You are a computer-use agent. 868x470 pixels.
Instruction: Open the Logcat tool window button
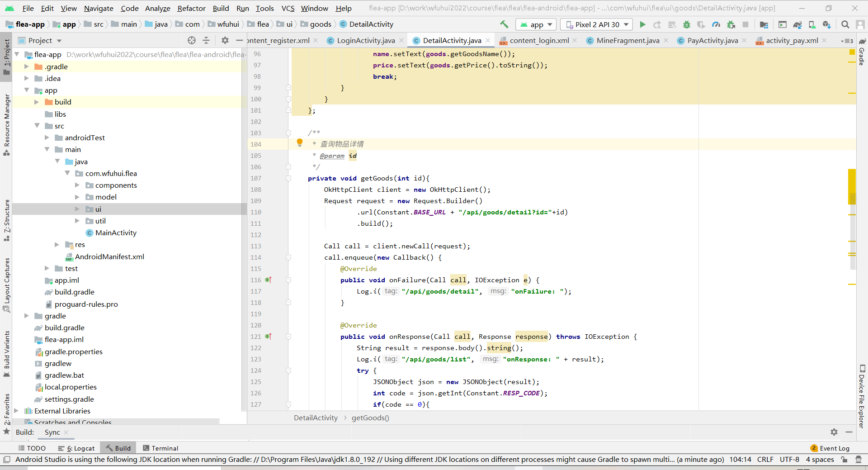pyautogui.click(x=76, y=448)
